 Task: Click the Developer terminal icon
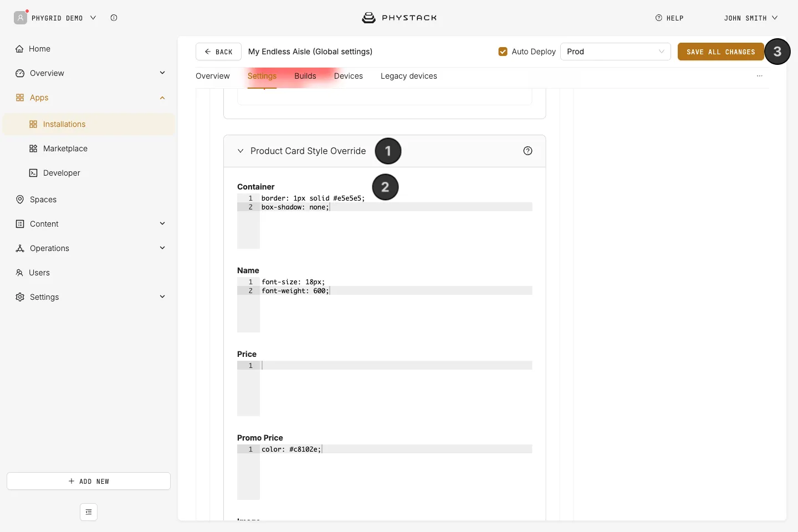[x=33, y=173]
